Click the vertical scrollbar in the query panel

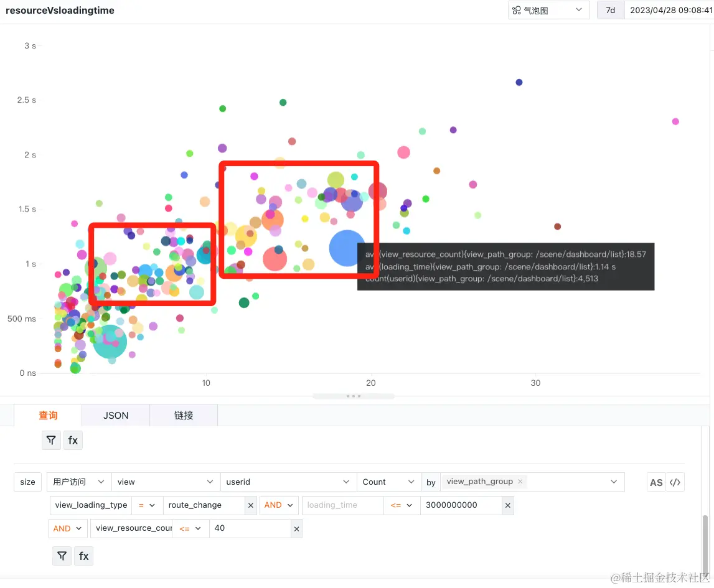[x=705, y=541]
